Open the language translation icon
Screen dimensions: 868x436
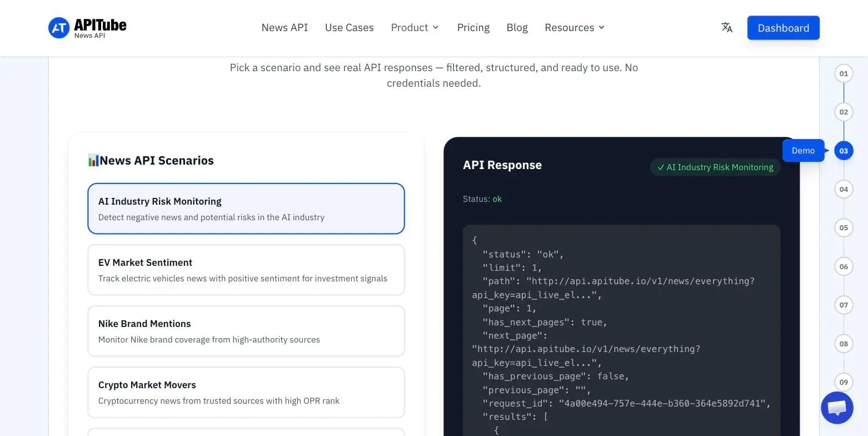click(x=727, y=28)
